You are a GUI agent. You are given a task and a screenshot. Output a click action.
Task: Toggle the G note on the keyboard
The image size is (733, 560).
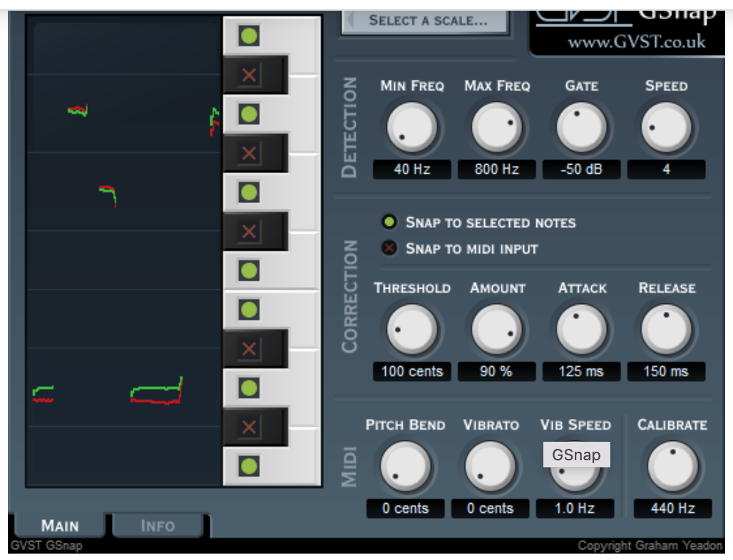[249, 192]
